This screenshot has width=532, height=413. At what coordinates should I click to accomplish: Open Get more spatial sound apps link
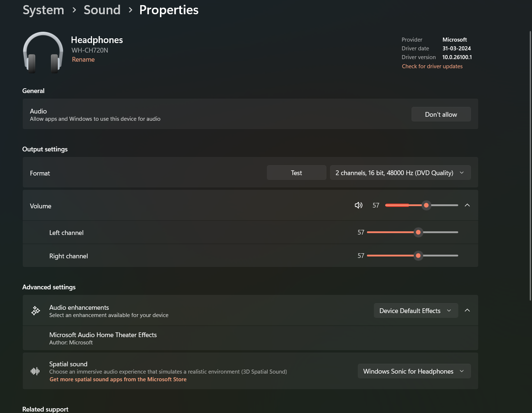[x=118, y=379]
